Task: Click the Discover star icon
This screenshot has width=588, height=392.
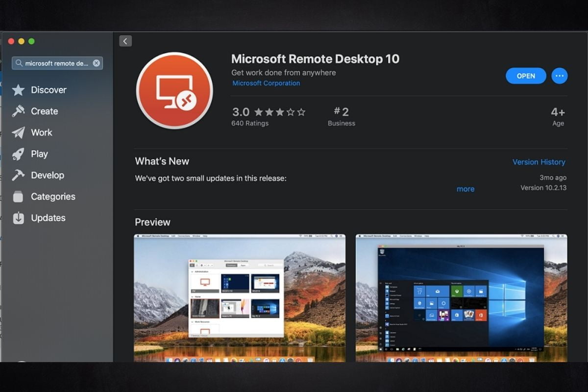Action: coord(18,90)
